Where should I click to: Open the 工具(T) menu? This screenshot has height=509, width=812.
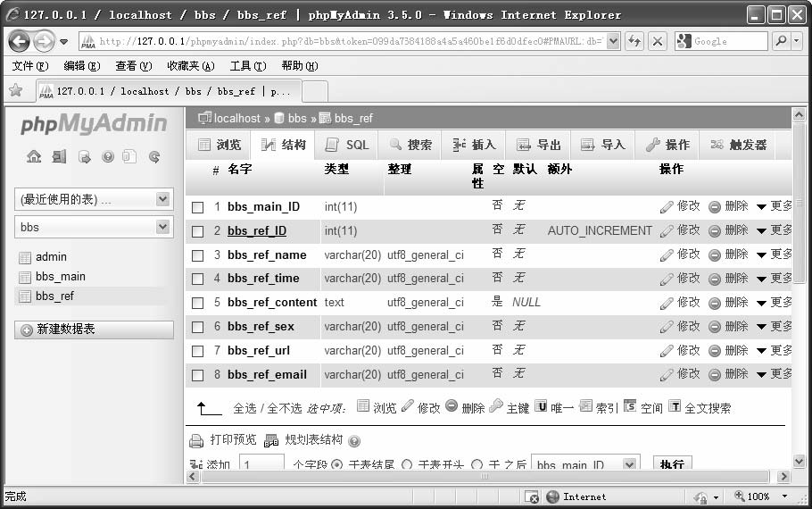point(247,66)
